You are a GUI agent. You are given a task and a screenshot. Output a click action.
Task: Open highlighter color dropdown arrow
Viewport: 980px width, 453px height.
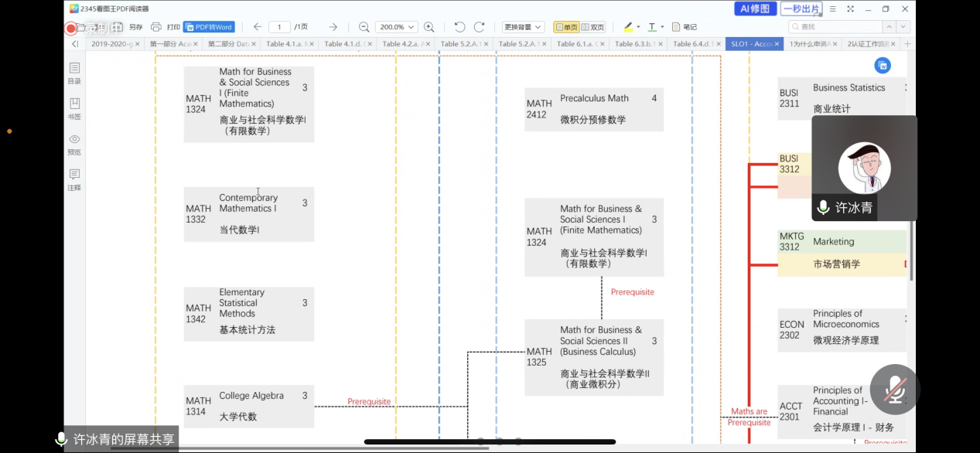[x=638, y=27]
